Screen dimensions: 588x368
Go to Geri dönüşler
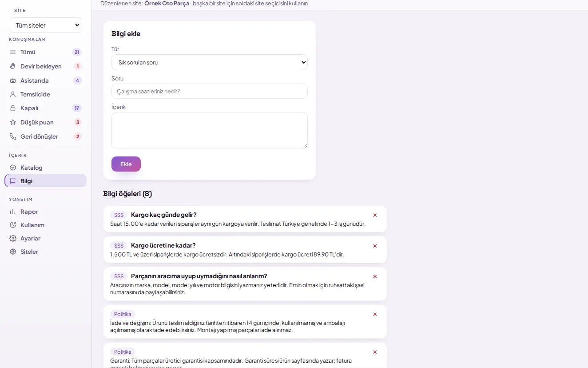pos(45,136)
